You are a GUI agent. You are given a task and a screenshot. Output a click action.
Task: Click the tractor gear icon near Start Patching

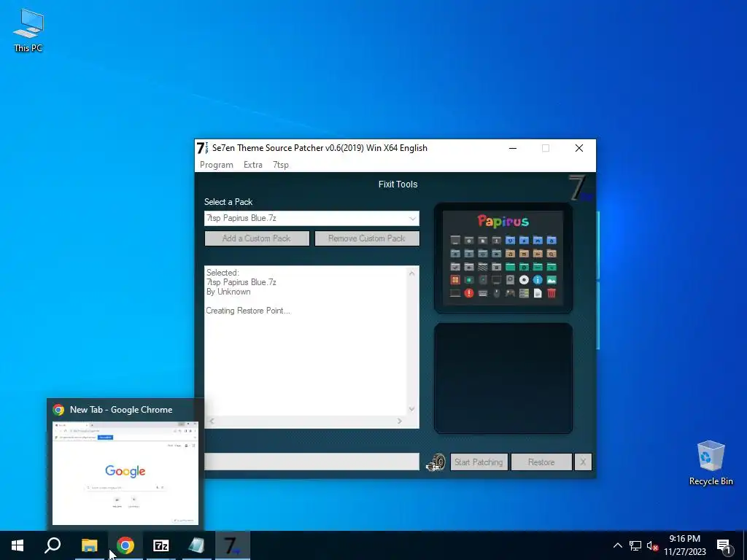436,462
